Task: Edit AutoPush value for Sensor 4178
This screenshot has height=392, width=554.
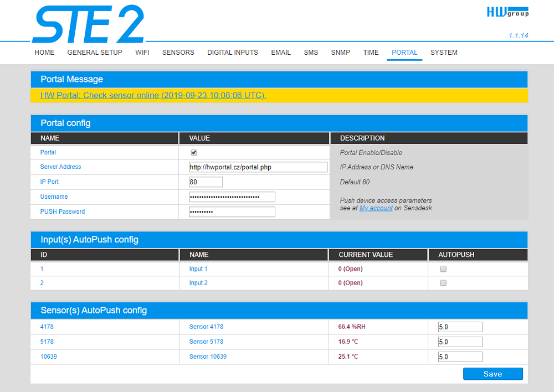Action: (x=460, y=327)
